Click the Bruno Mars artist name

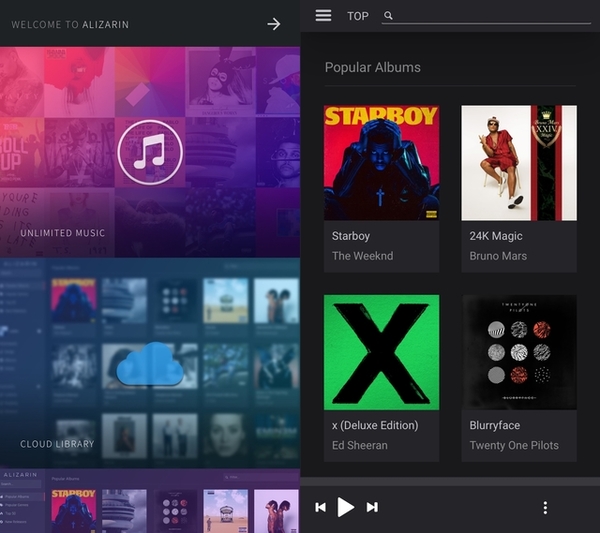click(x=498, y=256)
